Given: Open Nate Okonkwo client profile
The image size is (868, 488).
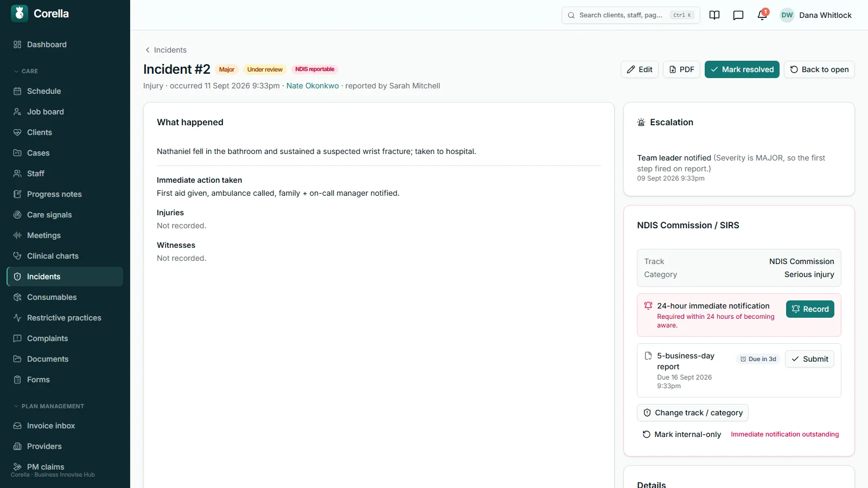Looking at the screenshot, I should point(312,86).
